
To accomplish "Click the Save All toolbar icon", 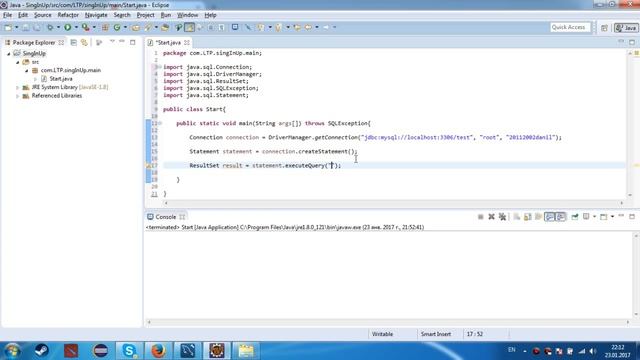I will [37, 27].
